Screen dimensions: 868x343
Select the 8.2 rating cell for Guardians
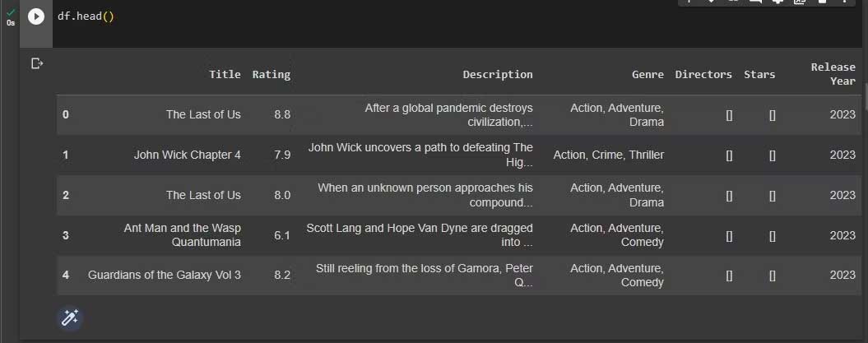[x=282, y=275]
